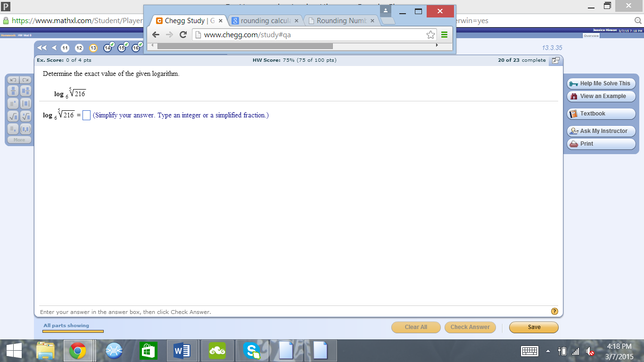The height and width of the screenshot is (362, 644).
Task: Click Ask My Instructor
Action: [601, 131]
